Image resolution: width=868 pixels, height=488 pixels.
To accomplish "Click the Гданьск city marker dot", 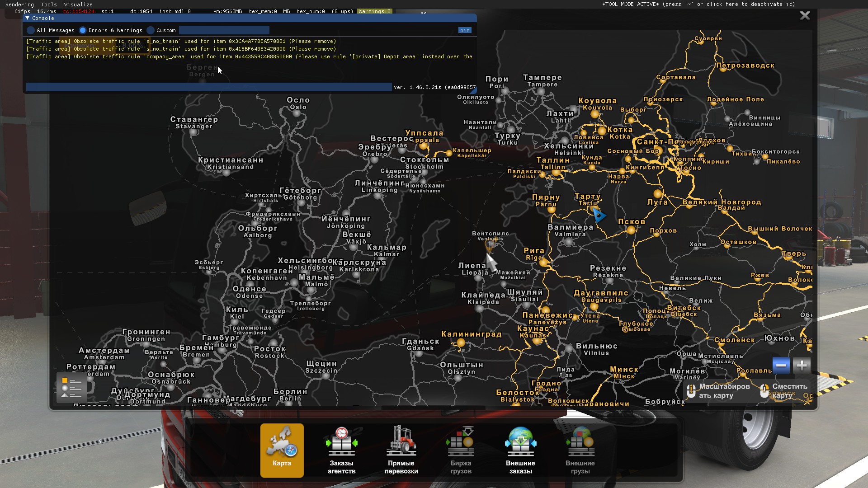I will 419,353.
